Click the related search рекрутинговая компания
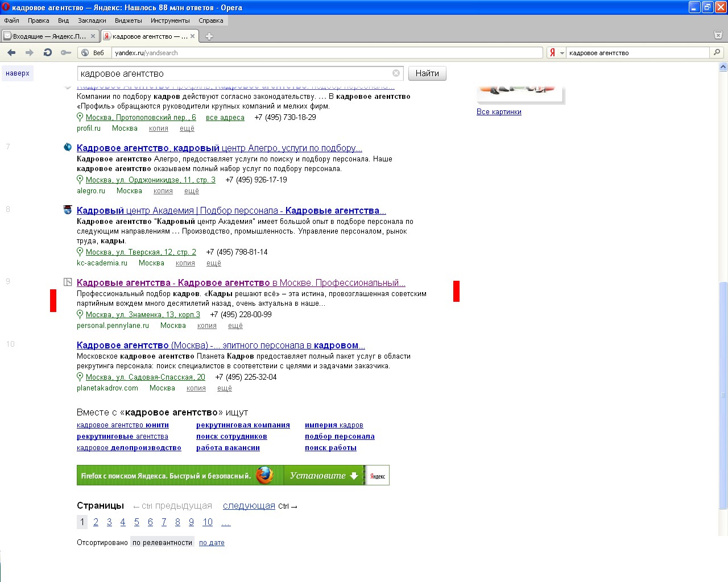This screenshot has width=728, height=582. pos(243,425)
